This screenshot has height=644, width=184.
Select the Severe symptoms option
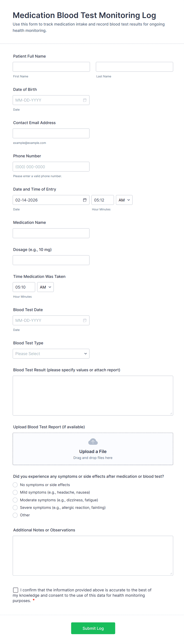(15, 507)
